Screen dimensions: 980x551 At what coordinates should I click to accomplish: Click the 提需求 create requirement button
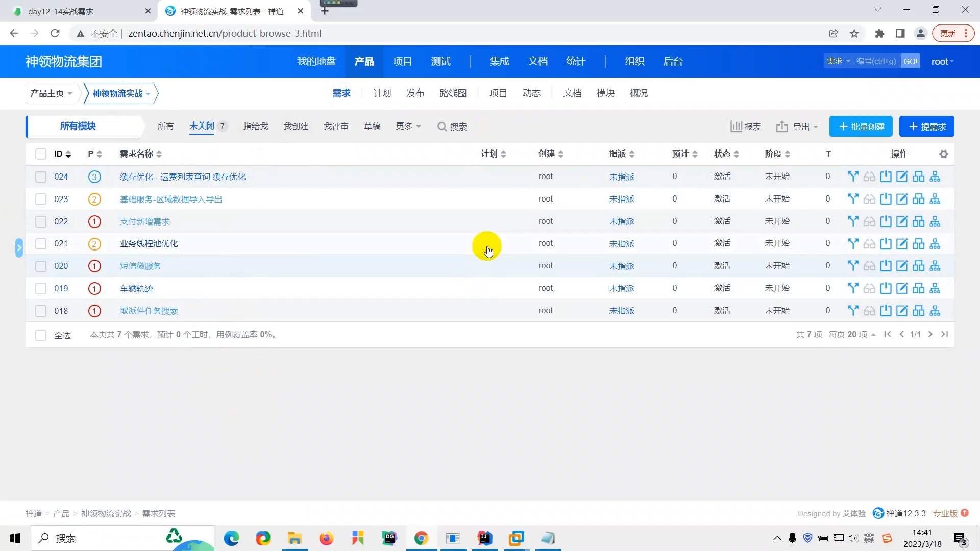click(926, 127)
